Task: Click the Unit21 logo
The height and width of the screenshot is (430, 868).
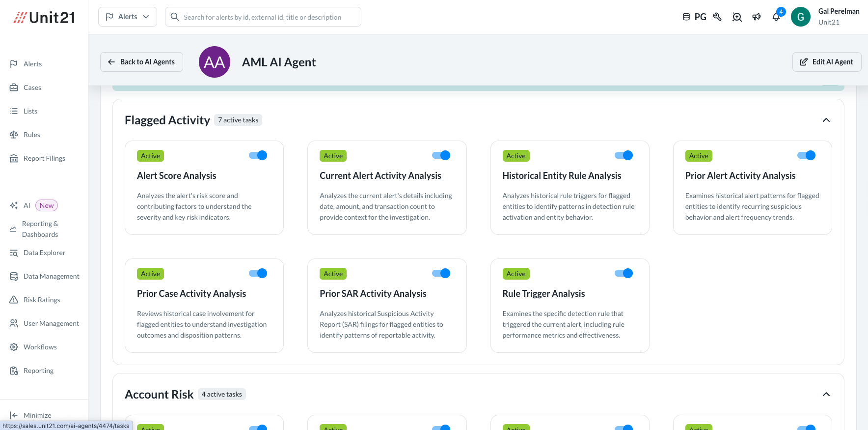Action: tap(44, 18)
